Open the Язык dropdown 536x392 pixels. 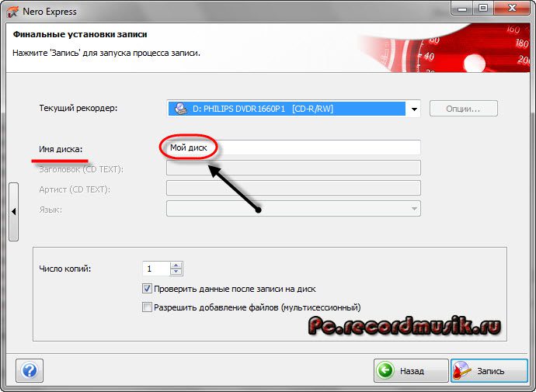point(294,208)
